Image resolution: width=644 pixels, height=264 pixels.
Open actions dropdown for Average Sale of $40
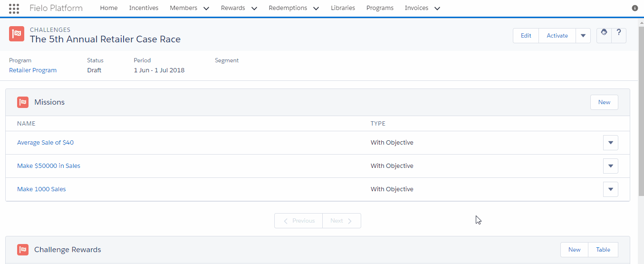tap(610, 143)
